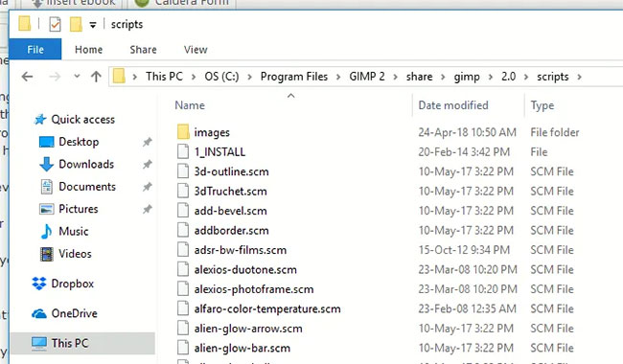The width and height of the screenshot is (623, 364).
Task: Expand chevron after Program Files breadcrumb
Action: click(338, 77)
